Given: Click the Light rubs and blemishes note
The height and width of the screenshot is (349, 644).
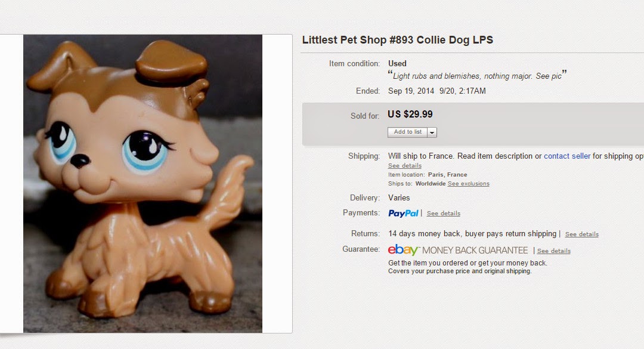Looking at the screenshot, I should [477, 76].
